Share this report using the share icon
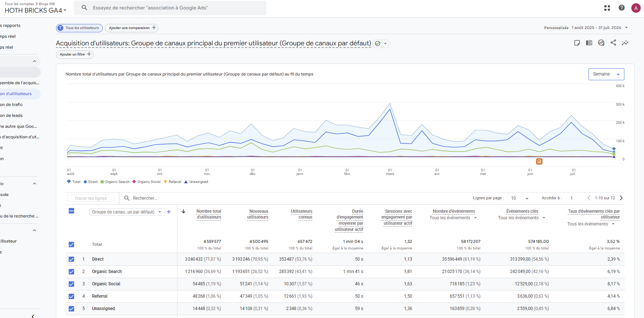The width and height of the screenshot is (644, 318). (613, 42)
